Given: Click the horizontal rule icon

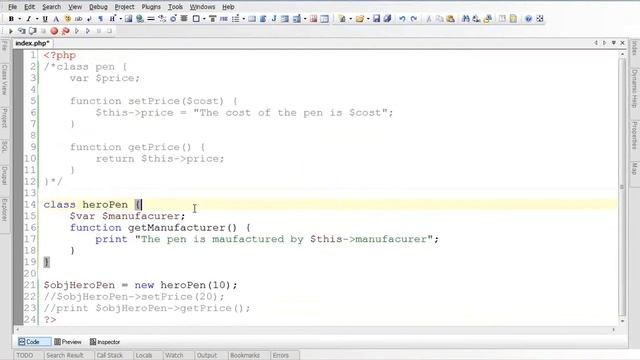Looking at the screenshot, I should point(151,19).
